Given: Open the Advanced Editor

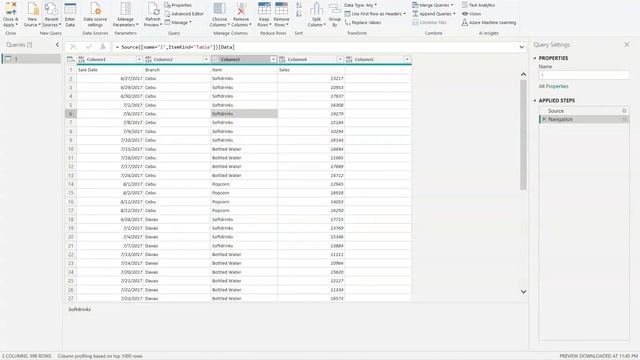Looking at the screenshot, I should [184, 14].
